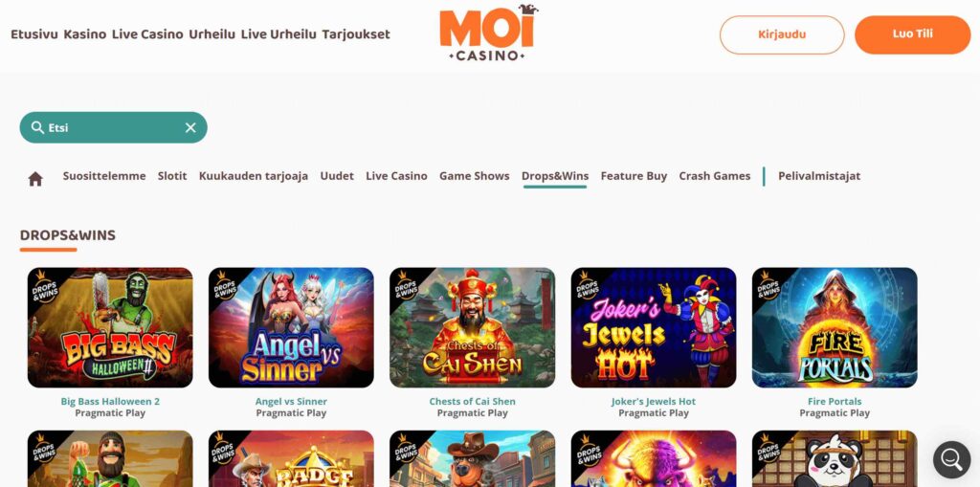This screenshot has width=980, height=487.
Task: Click the Kirjaudu login button
Action: (x=782, y=34)
